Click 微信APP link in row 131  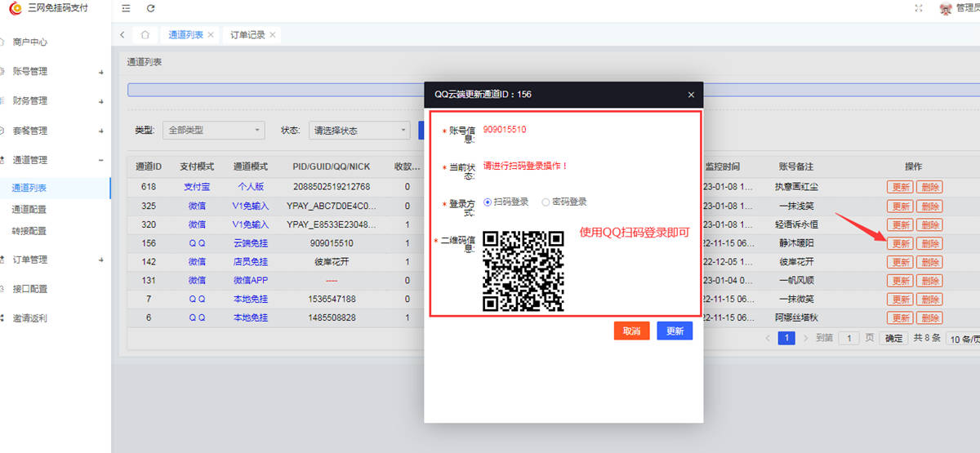[x=251, y=281]
